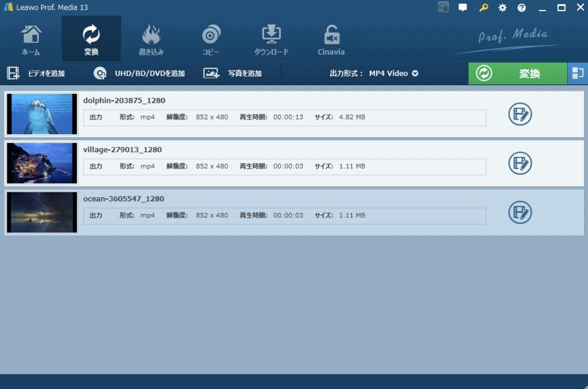The width and height of the screenshot is (588, 389).
Task: Toggle the panel layout icon beside 変換
Action: click(x=578, y=73)
